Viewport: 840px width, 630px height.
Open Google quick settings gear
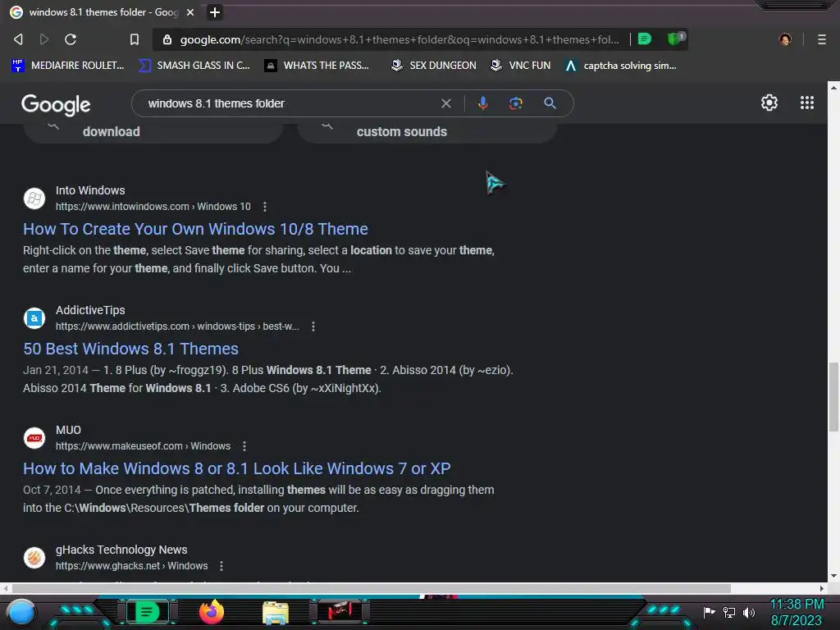(x=769, y=103)
